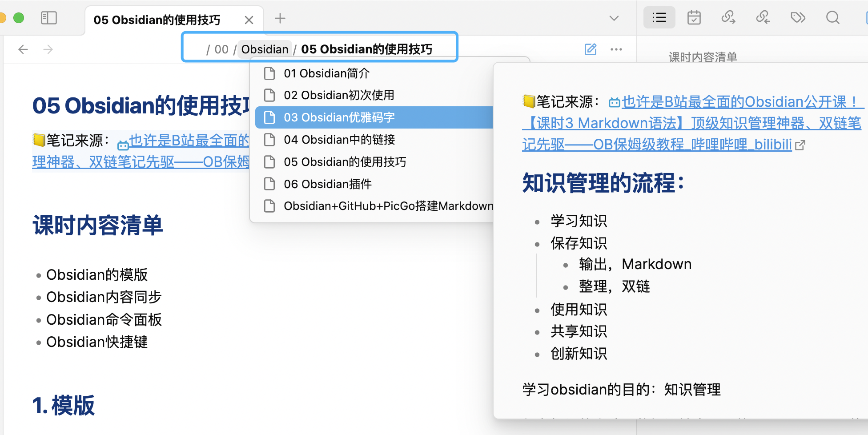868x435 pixels.
Task: Click text 学习obsidian的目的：知识管理
Action: [621, 390]
